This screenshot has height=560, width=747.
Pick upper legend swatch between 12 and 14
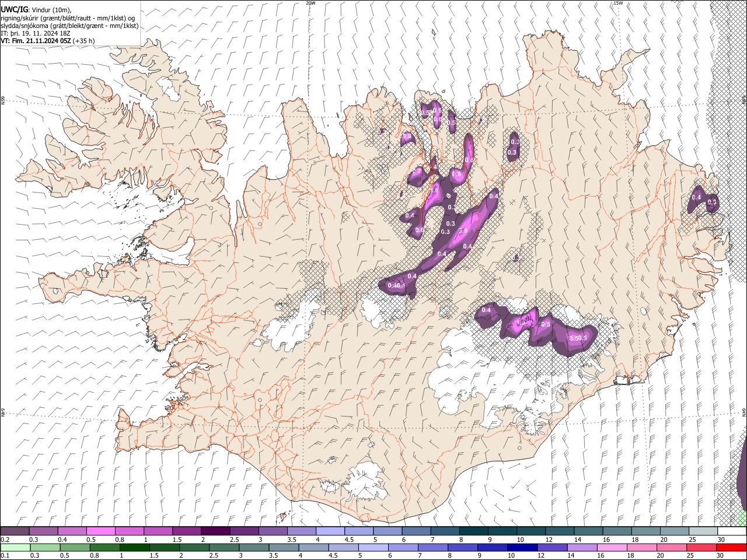(560, 531)
